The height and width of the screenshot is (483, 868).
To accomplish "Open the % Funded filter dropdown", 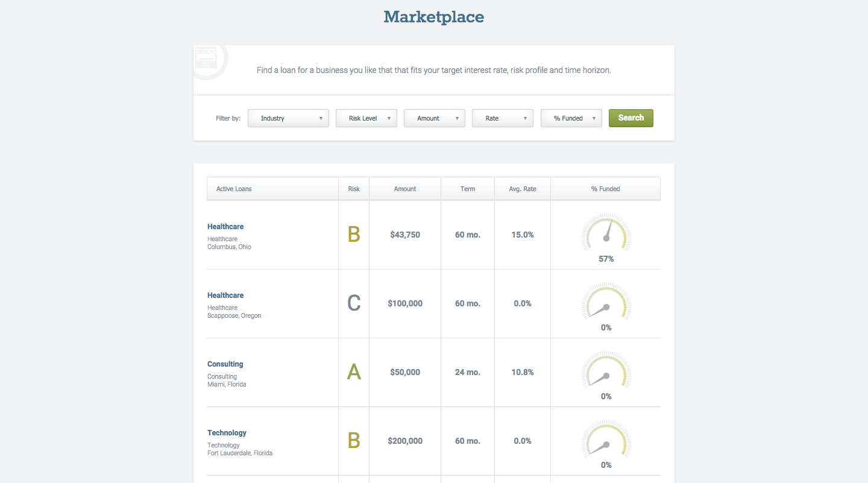I will (x=571, y=118).
